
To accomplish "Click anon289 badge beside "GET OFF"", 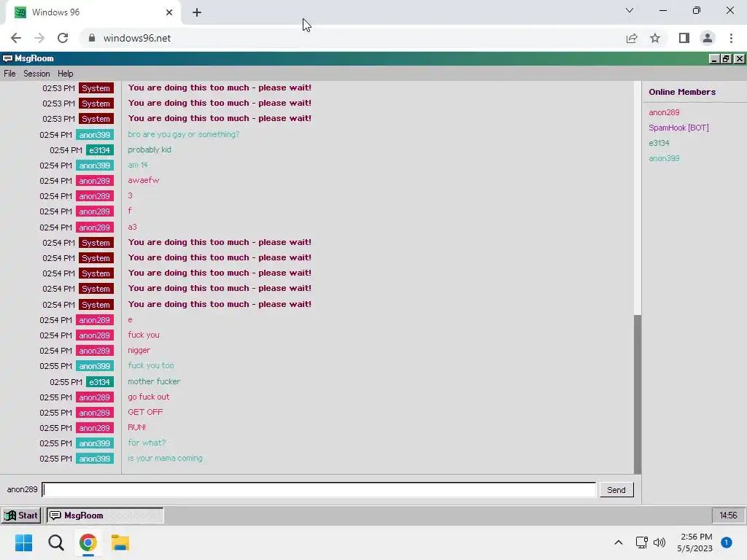I will point(94,413).
